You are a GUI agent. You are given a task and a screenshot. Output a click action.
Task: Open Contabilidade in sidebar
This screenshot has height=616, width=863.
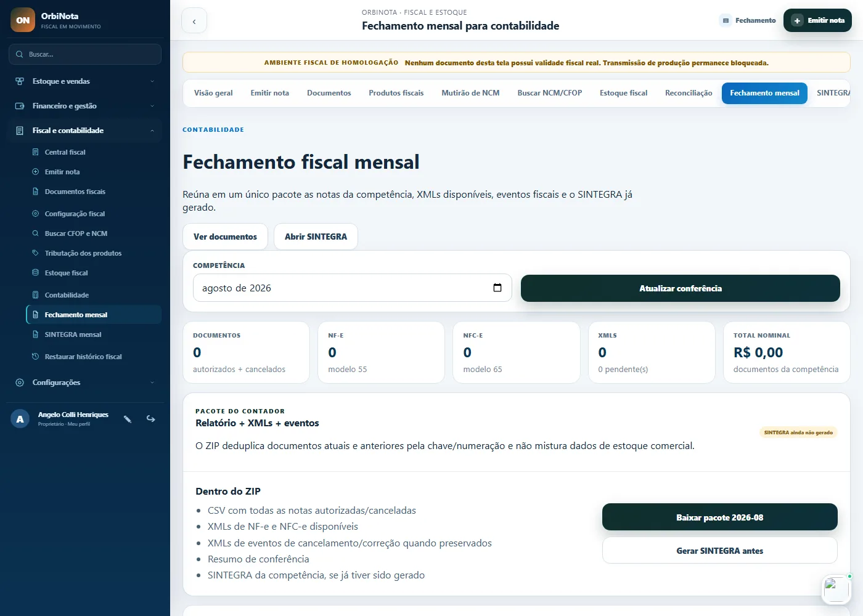[94, 295]
